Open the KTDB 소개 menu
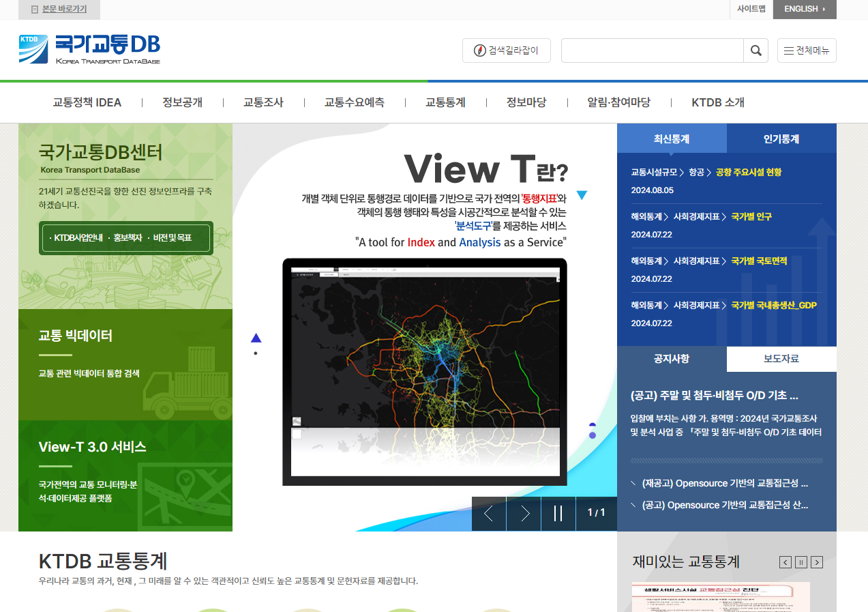 pos(718,102)
